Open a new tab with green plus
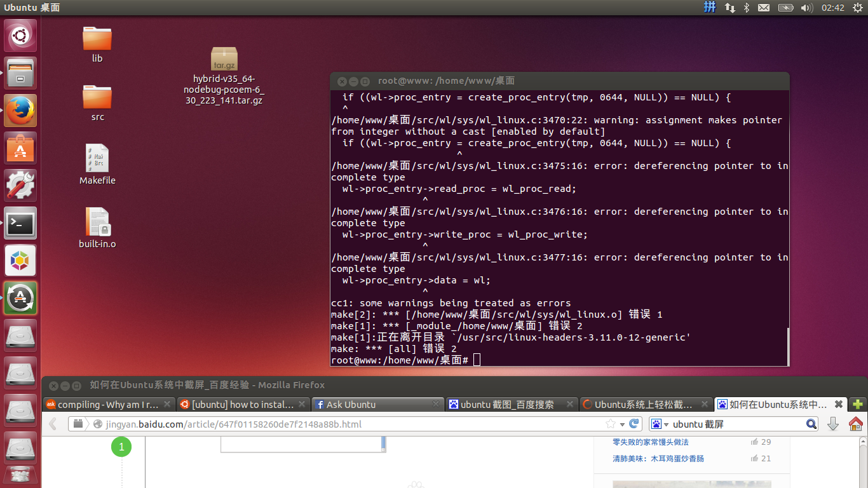This screenshot has width=868, height=488. (858, 404)
